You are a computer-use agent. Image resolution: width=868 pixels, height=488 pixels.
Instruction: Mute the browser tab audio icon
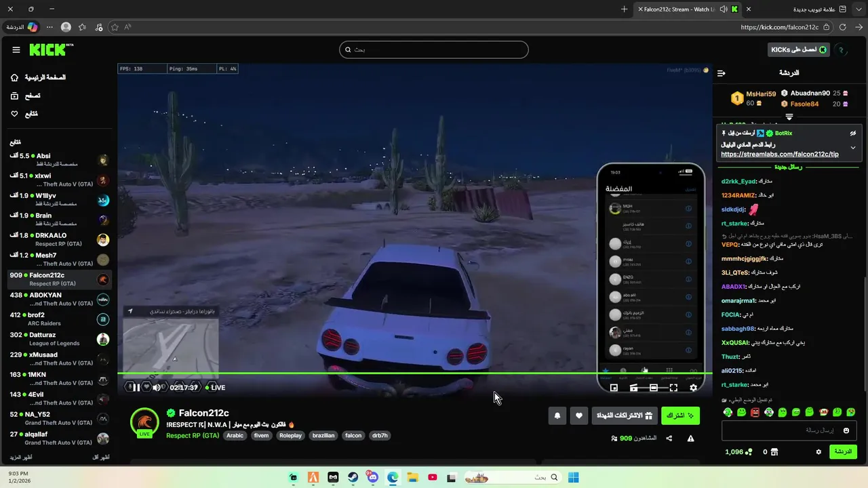coord(724,9)
